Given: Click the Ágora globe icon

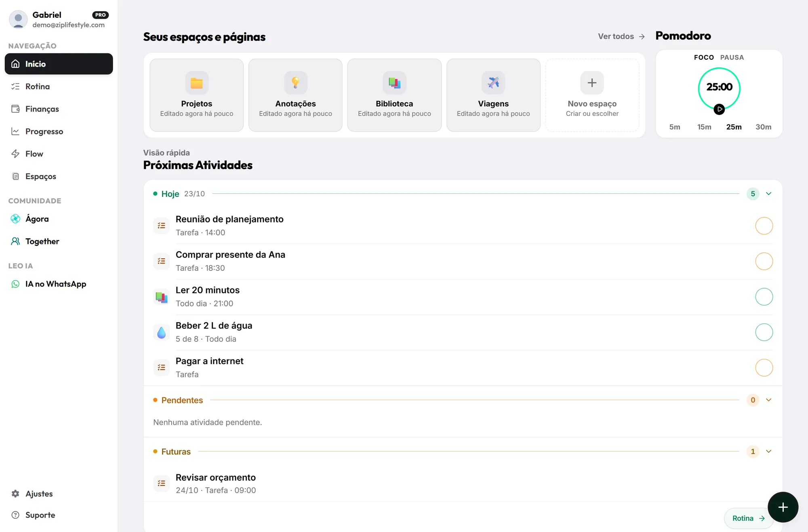Looking at the screenshot, I should (15, 219).
